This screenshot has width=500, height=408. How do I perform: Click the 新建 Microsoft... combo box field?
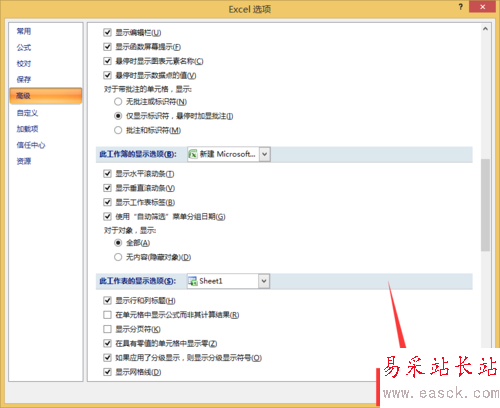click(x=228, y=154)
